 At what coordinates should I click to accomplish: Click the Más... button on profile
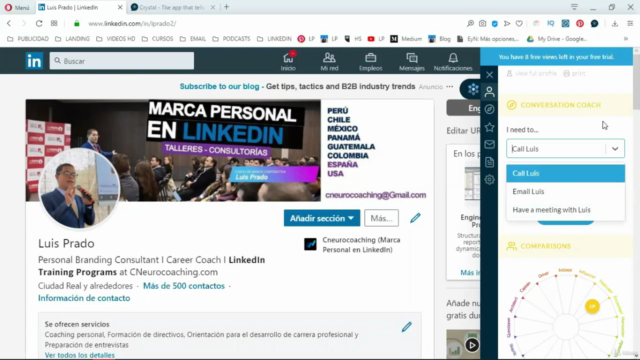(381, 218)
